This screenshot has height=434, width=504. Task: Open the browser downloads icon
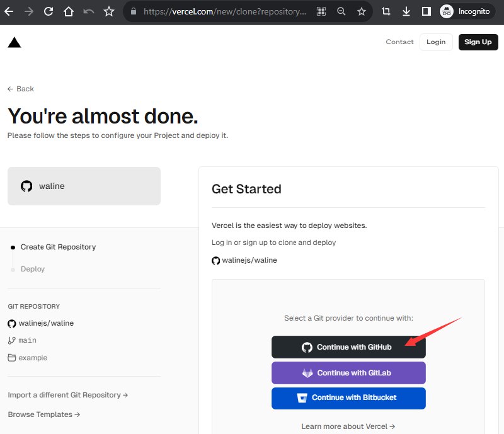406,11
